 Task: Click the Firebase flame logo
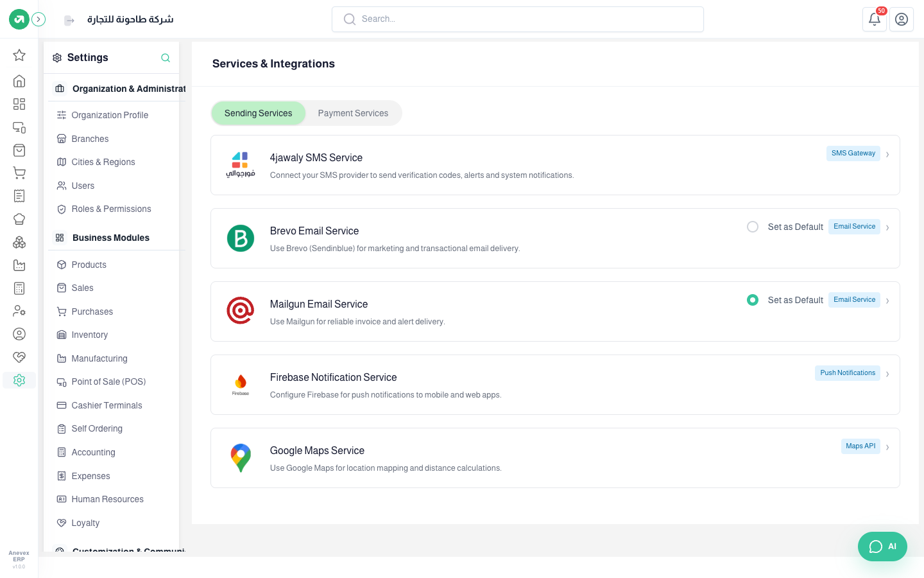(241, 384)
